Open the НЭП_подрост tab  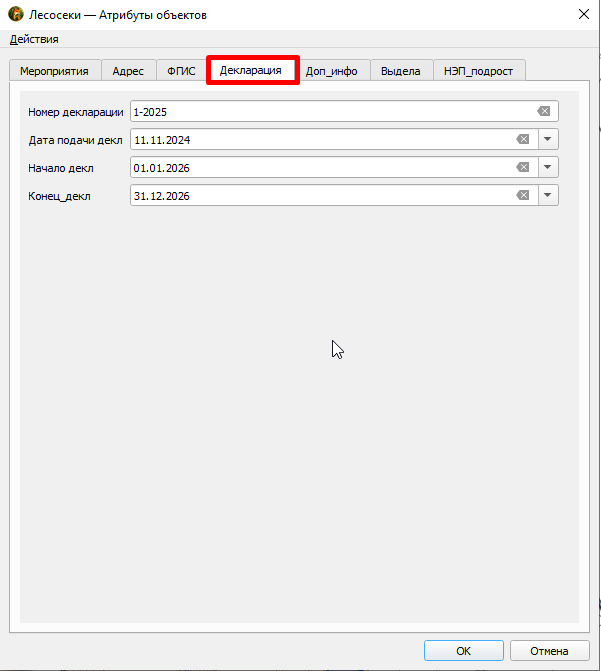479,71
